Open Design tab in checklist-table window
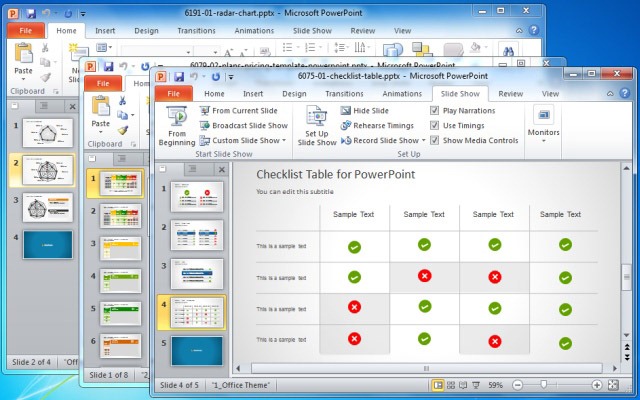 tap(294, 93)
